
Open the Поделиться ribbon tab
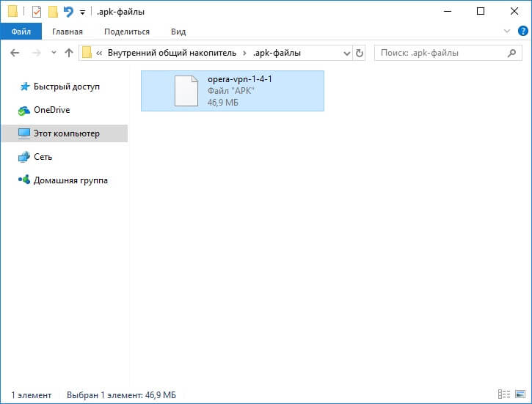[x=127, y=32]
